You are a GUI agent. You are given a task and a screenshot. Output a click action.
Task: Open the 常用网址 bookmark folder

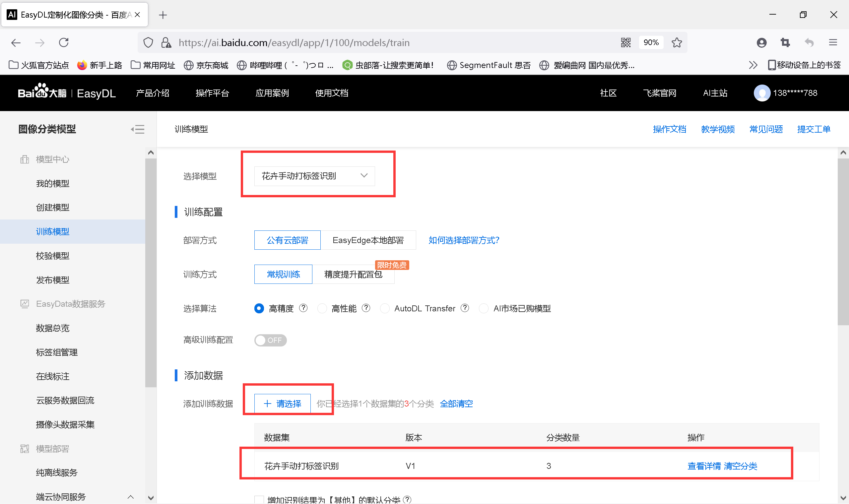pyautogui.click(x=153, y=65)
